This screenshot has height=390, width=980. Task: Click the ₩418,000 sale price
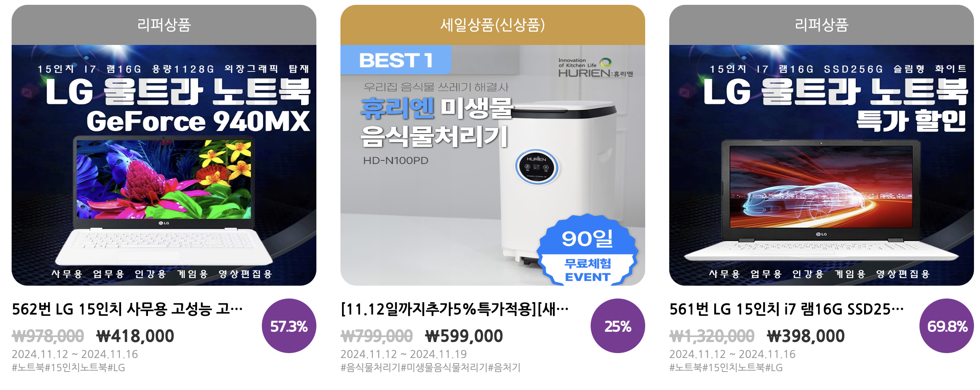[135, 336]
